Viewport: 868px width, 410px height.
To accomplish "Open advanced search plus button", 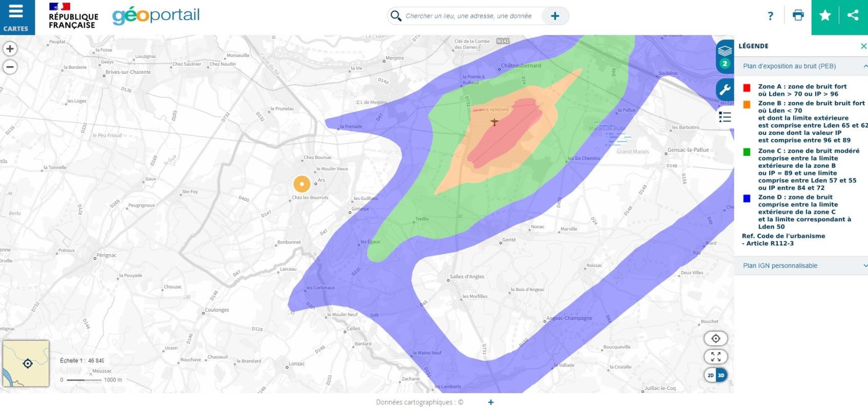I will tap(555, 16).
